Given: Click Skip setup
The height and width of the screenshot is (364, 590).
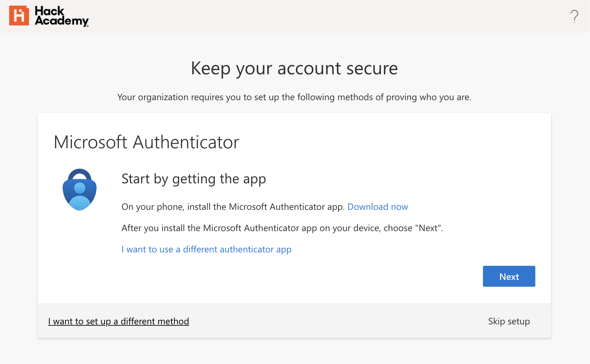Looking at the screenshot, I should pos(509,321).
